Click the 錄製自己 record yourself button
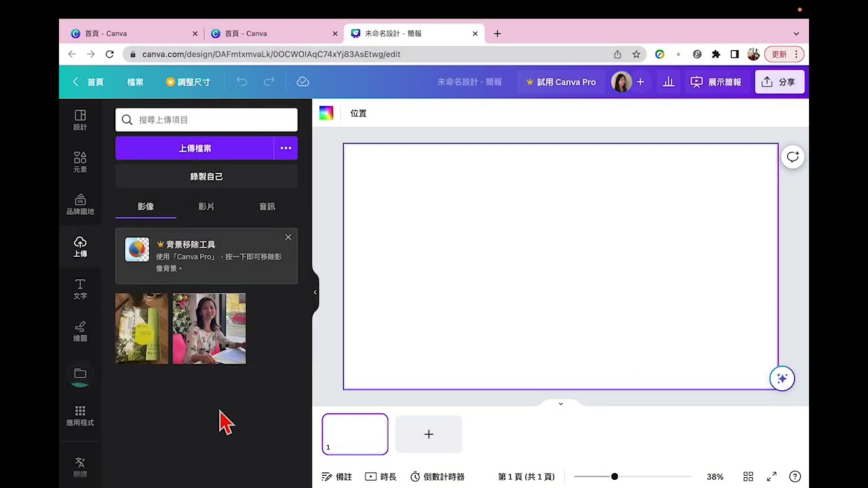868x488 pixels. (x=206, y=176)
